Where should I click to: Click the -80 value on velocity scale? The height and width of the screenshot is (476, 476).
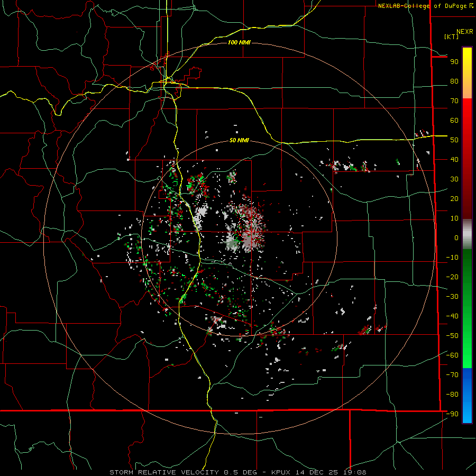coord(452,395)
